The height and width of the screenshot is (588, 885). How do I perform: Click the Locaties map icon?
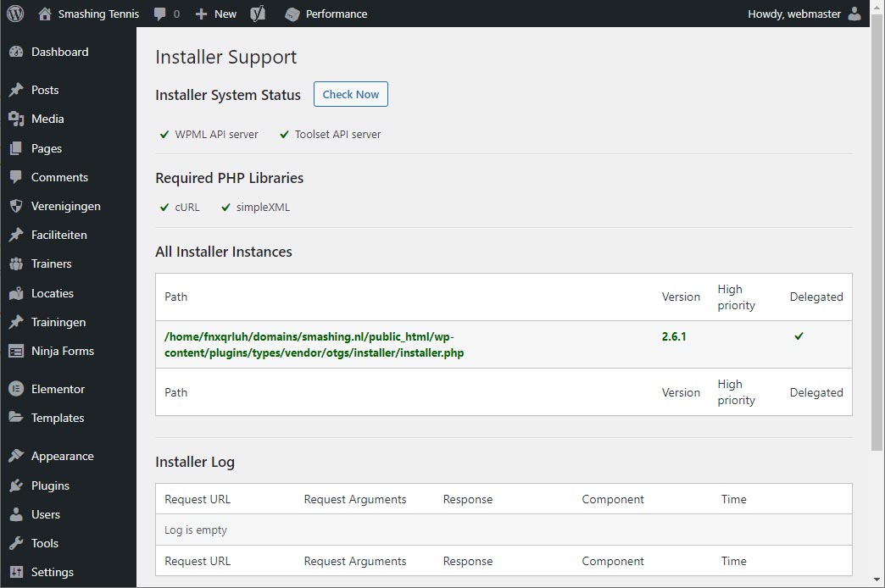pos(16,293)
